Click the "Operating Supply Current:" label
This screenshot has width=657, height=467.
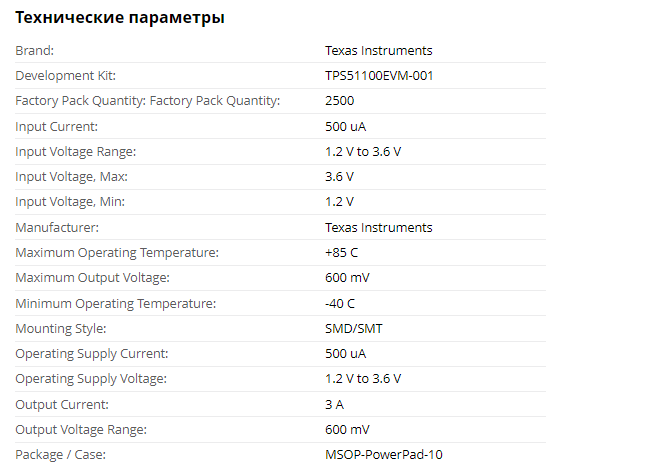pos(92,354)
